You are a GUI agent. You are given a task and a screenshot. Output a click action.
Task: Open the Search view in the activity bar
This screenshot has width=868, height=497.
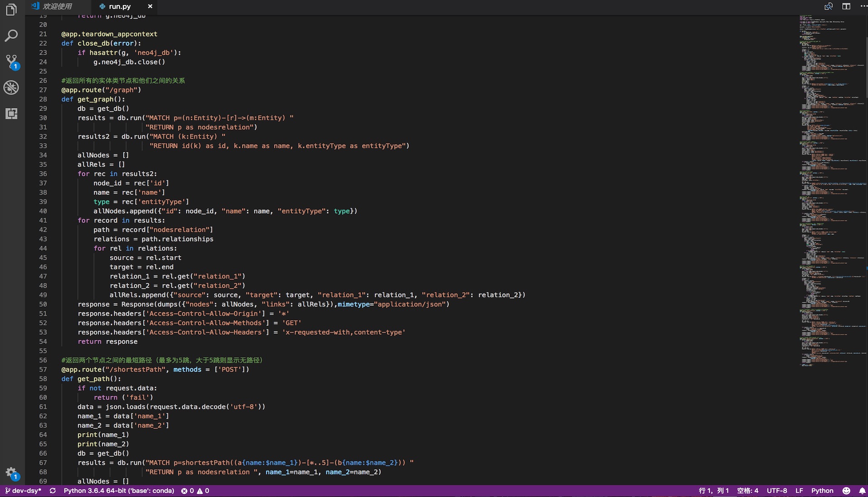click(11, 35)
